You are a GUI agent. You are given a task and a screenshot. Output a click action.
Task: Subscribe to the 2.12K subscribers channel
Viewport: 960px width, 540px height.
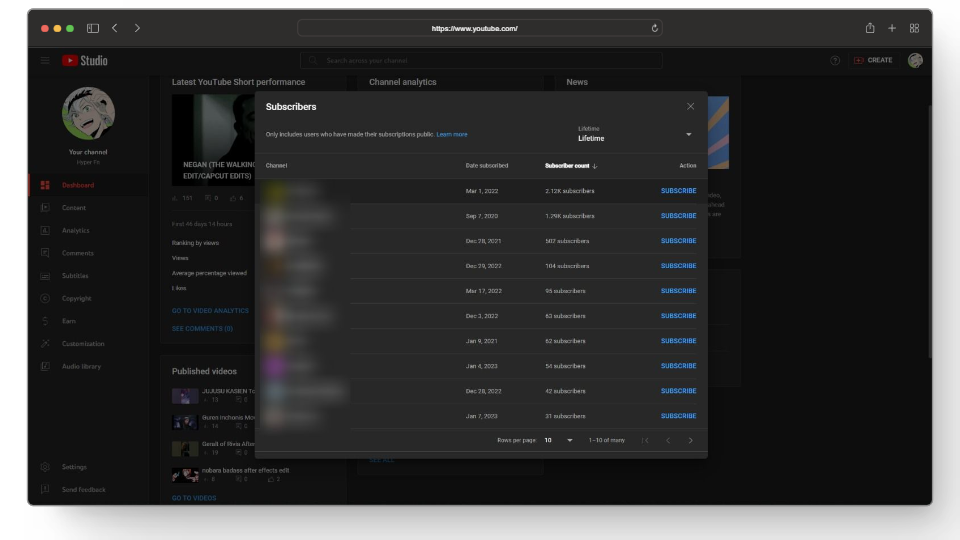pos(678,191)
